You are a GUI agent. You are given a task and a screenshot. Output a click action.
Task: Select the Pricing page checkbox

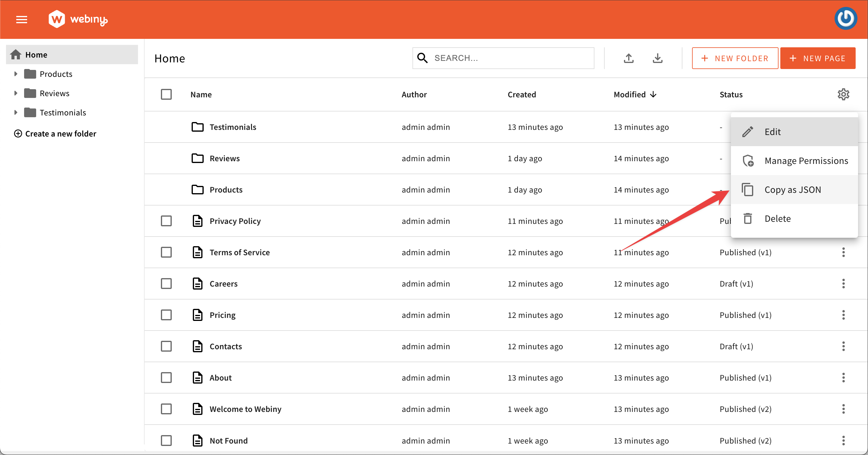click(166, 315)
